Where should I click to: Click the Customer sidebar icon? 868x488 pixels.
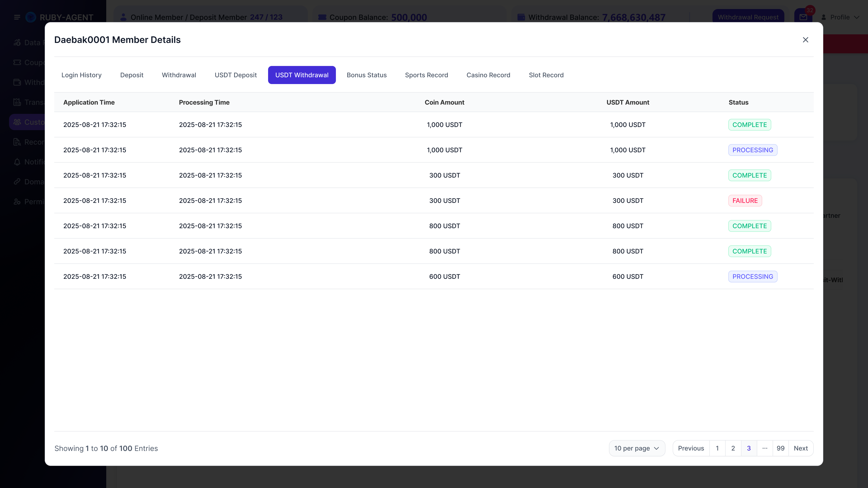point(17,122)
